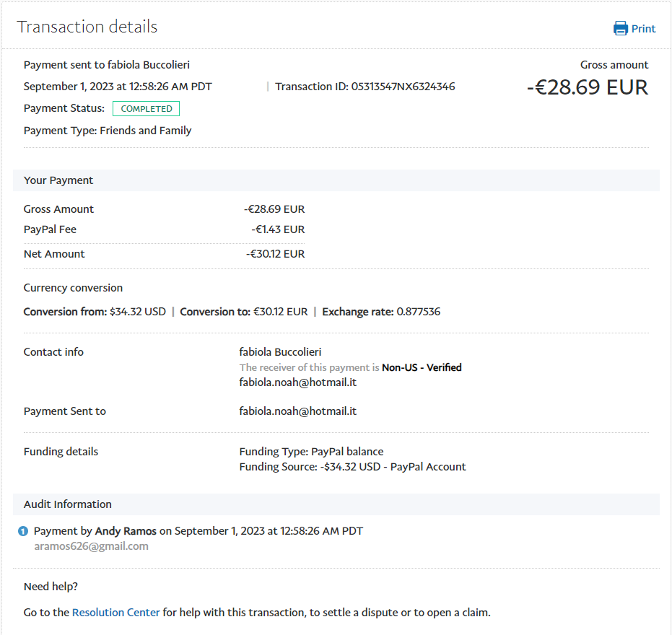Screen dimensions: 672x635
Task: Click the Non-US - Verified text
Action: pos(422,368)
